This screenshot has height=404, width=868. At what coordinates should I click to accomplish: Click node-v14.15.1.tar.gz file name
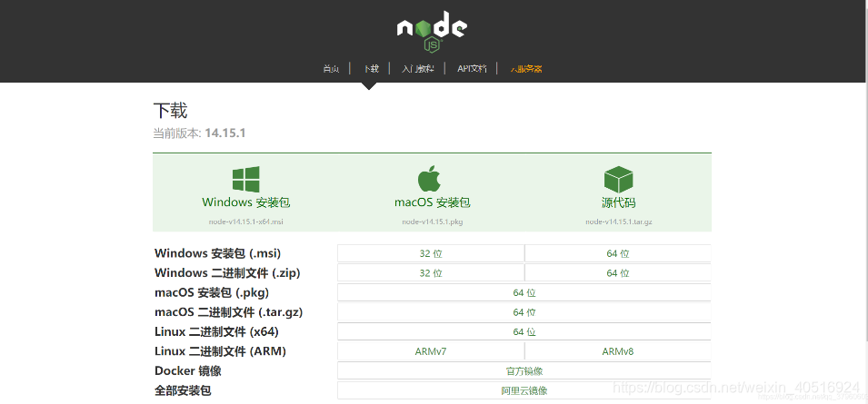point(618,222)
